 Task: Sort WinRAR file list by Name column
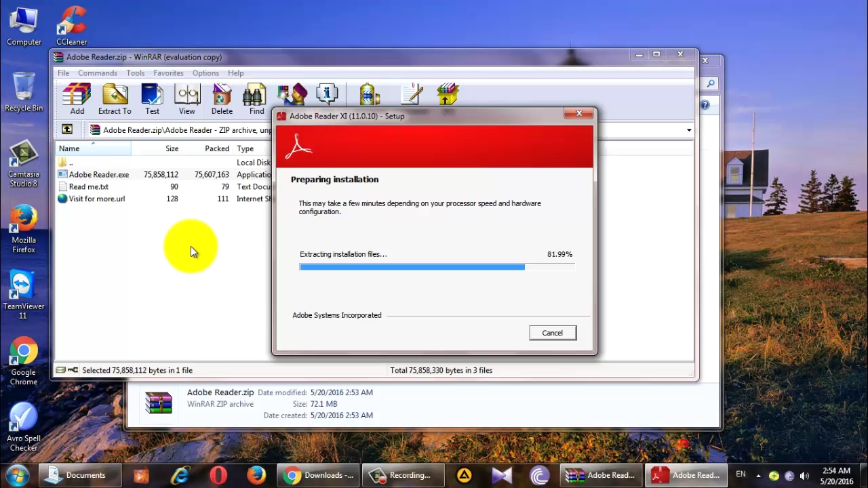click(93, 148)
